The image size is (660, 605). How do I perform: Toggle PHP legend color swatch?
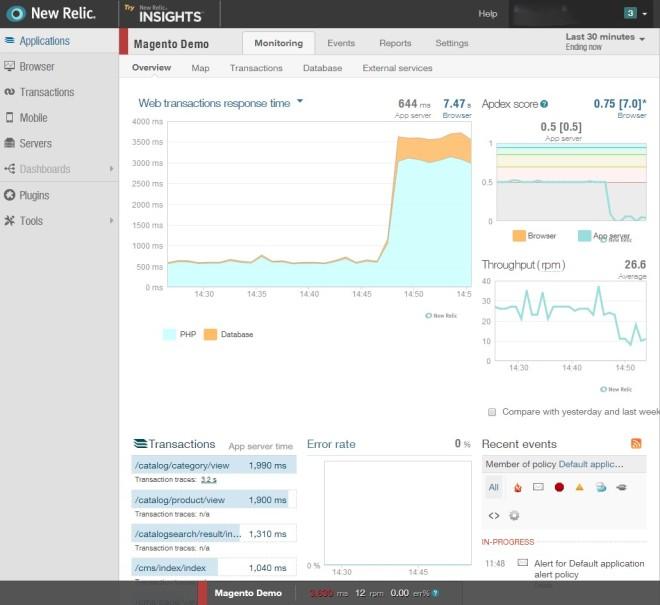[x=169, y=334]
